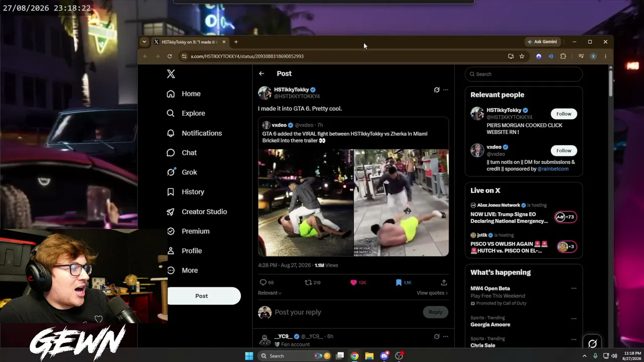Toggle the like heart with 13K
Image resolution: width=644 pixels, height=362 pixels.
(358, 283)
